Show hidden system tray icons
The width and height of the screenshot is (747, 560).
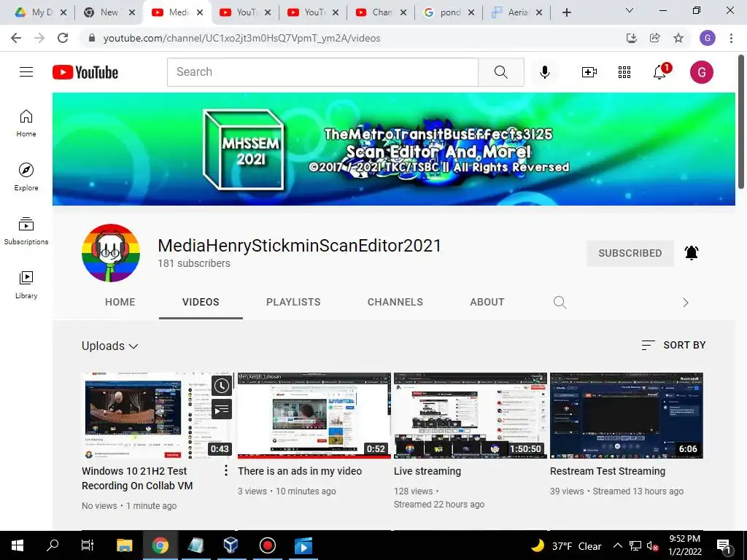(617, 545)
